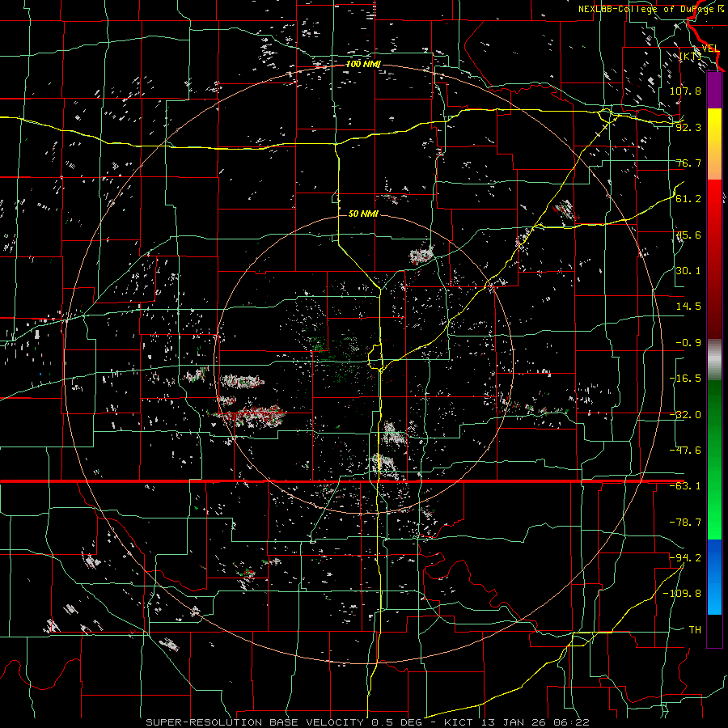Image resolution: width=728 pixels, height=728 pixels.
Task: Pick the blue segment of the color bar
Action: click(714, 577)
